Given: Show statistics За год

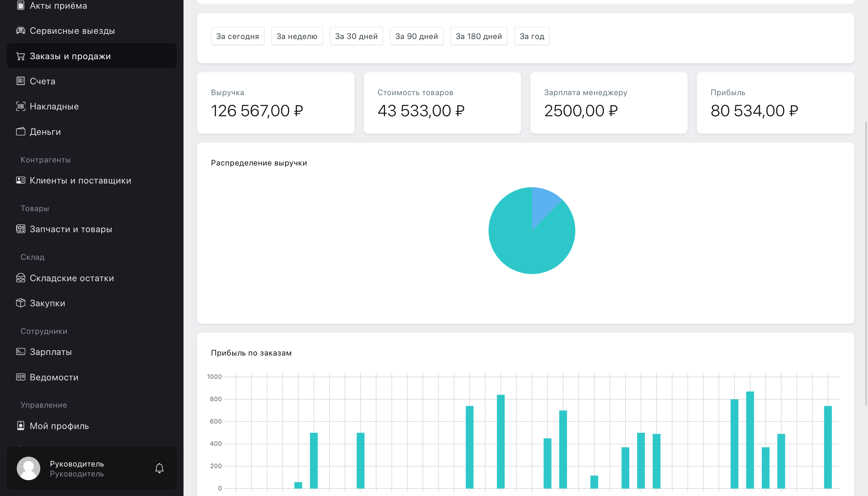Looking at the screenshot, I should 532,36.
